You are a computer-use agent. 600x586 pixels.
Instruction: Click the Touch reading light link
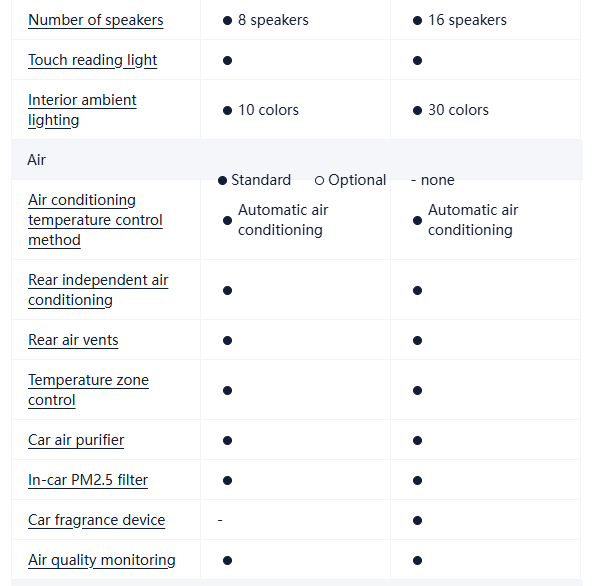tap(92, 60)
